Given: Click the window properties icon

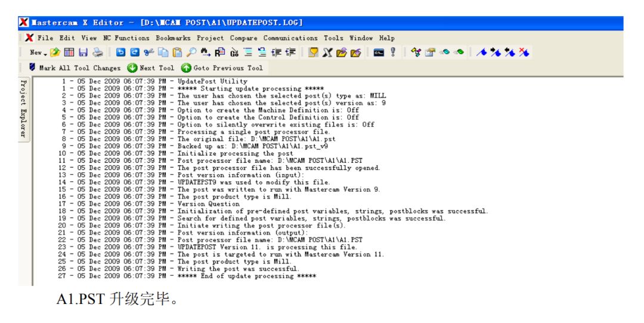Looking at the screenshot, I should click(430, 52).
